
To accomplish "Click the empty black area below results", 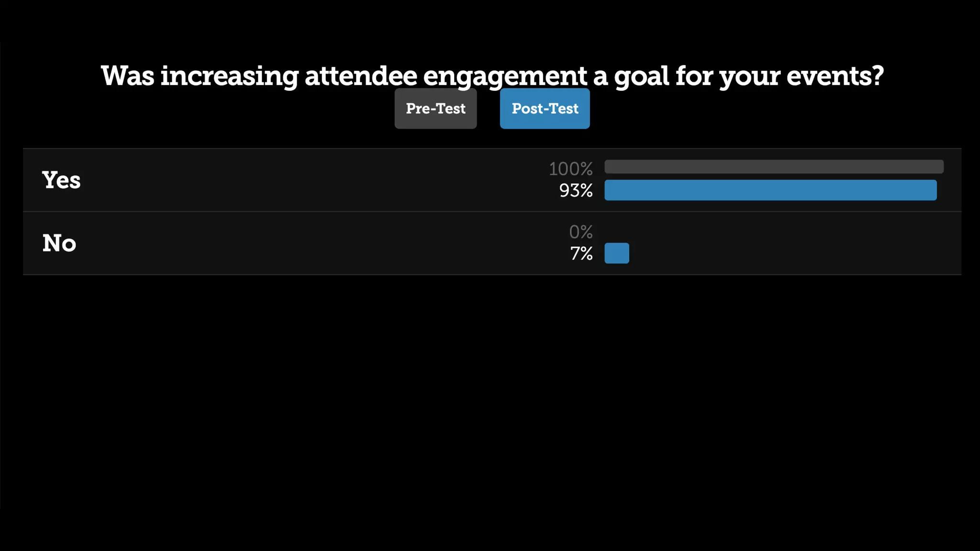I will pos(490,411).
